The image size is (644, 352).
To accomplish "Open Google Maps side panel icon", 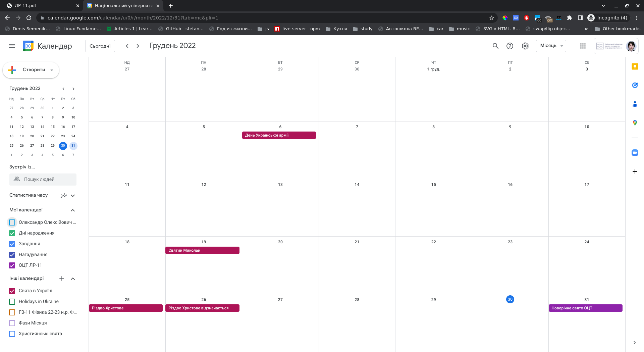I will (635, 123).
